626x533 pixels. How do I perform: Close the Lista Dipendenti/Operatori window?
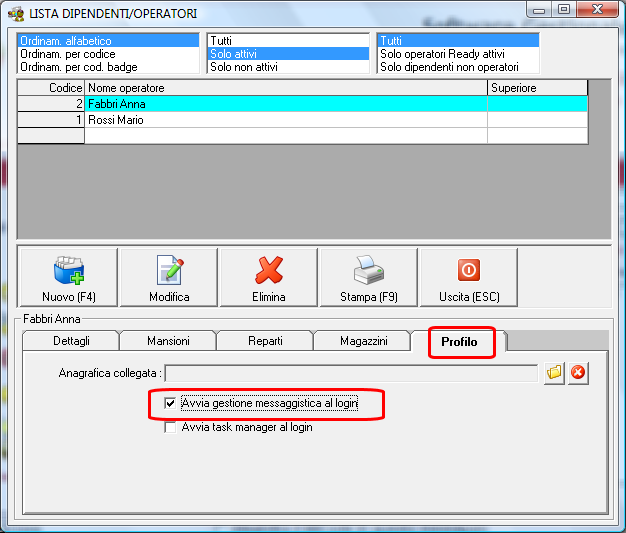[597, 10]
